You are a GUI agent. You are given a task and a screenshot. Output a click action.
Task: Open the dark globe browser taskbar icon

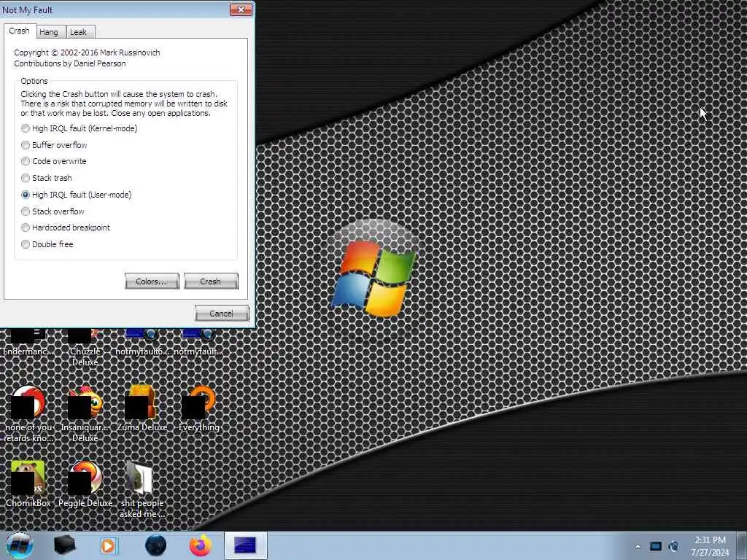coord(156,545)
